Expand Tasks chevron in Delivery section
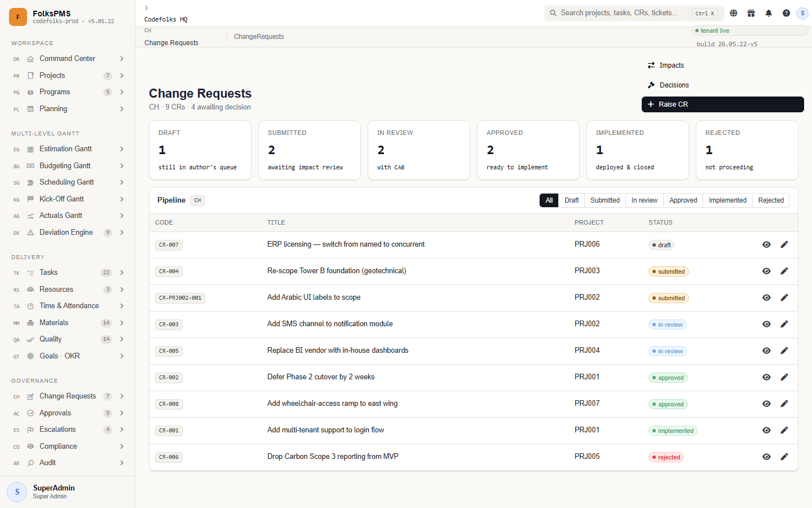812x508 pixels. (x=122, y=273)
